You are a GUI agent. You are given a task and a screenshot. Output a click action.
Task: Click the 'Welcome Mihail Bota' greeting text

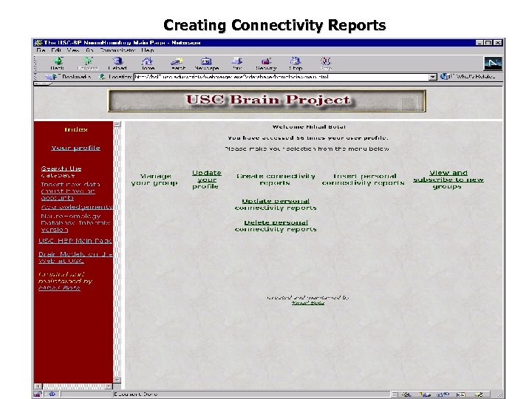coord(309,127)
